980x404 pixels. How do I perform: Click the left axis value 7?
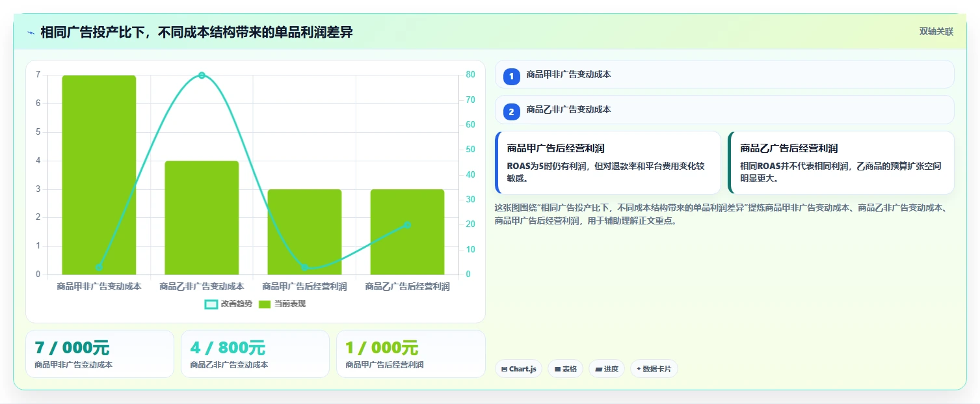(x=38, y=75)
